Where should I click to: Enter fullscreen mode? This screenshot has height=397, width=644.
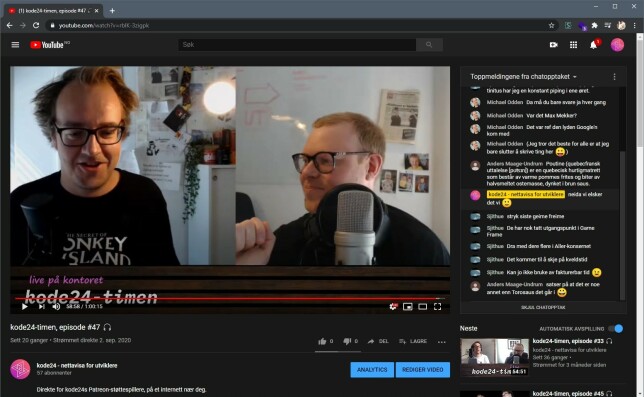pos(437,307)
